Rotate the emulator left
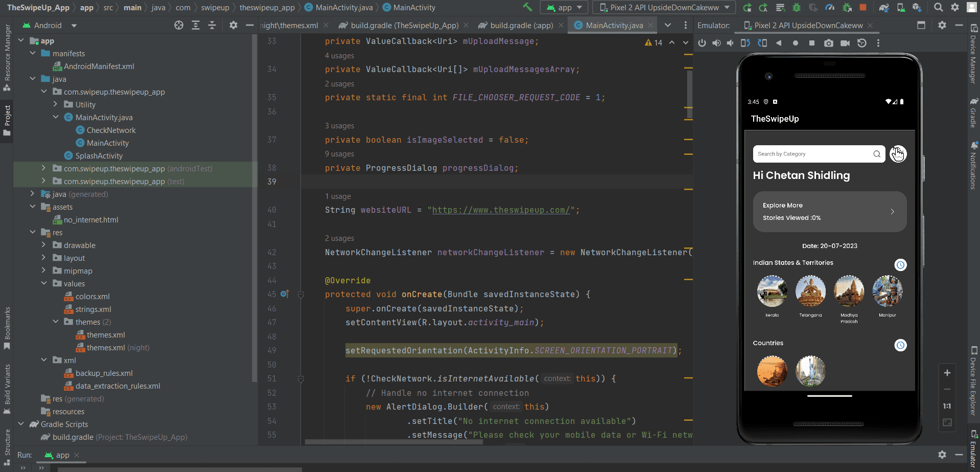980x472 pixels. 745,43
